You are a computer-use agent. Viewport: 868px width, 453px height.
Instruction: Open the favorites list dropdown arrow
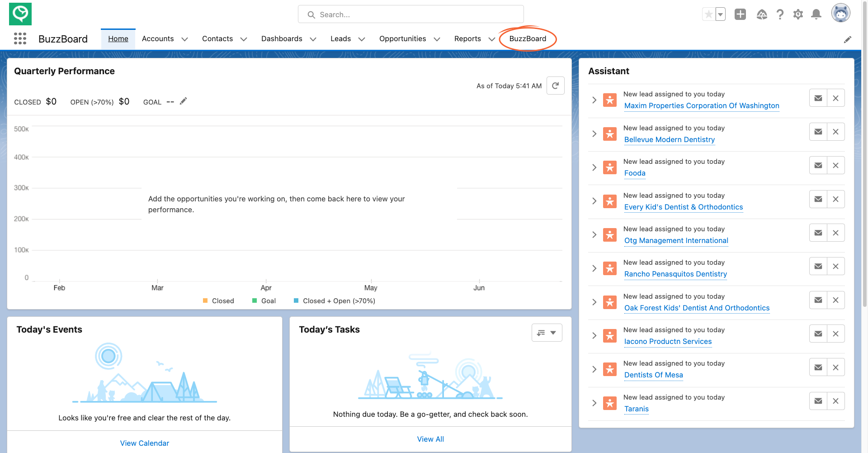[x=721, y=14]
